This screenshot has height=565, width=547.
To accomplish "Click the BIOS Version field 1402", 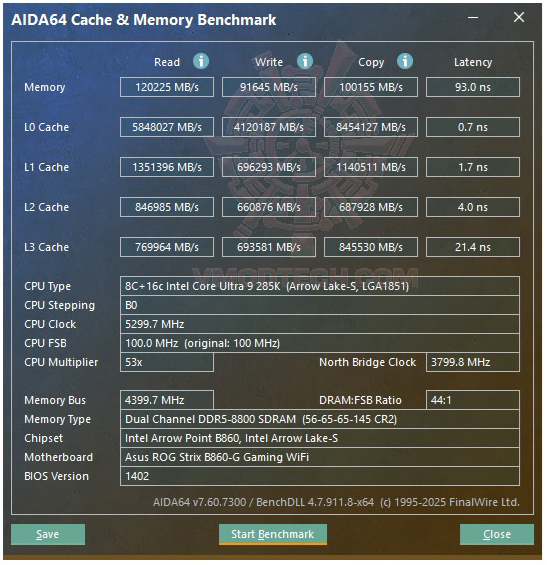I will [x=320, y=476].
